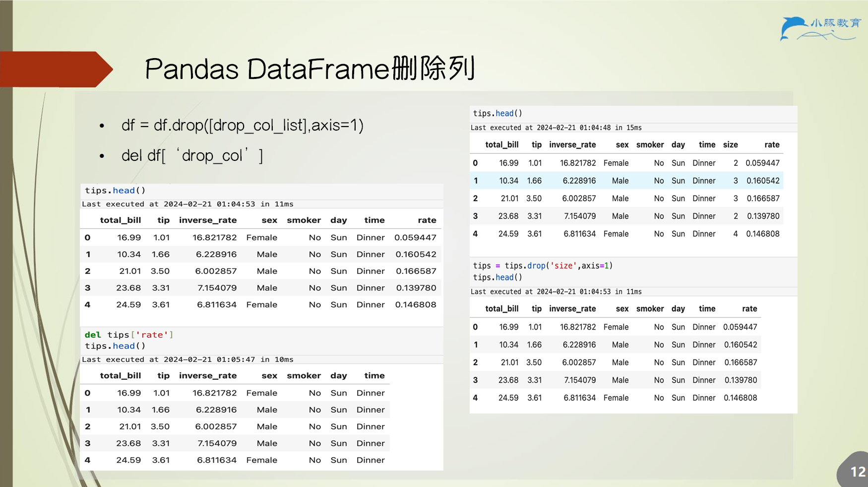868x487 pixels.
Task: Click the "size" column header
Action: tap(730, 144)
